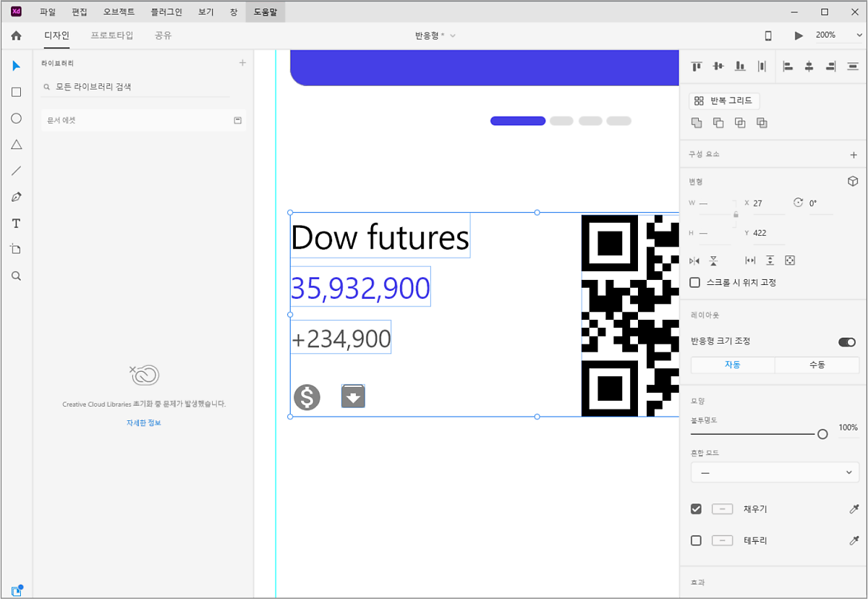Uncheck the Fill checkbox
This screenshot has width=868, height=599.
[x=696, y=509]
